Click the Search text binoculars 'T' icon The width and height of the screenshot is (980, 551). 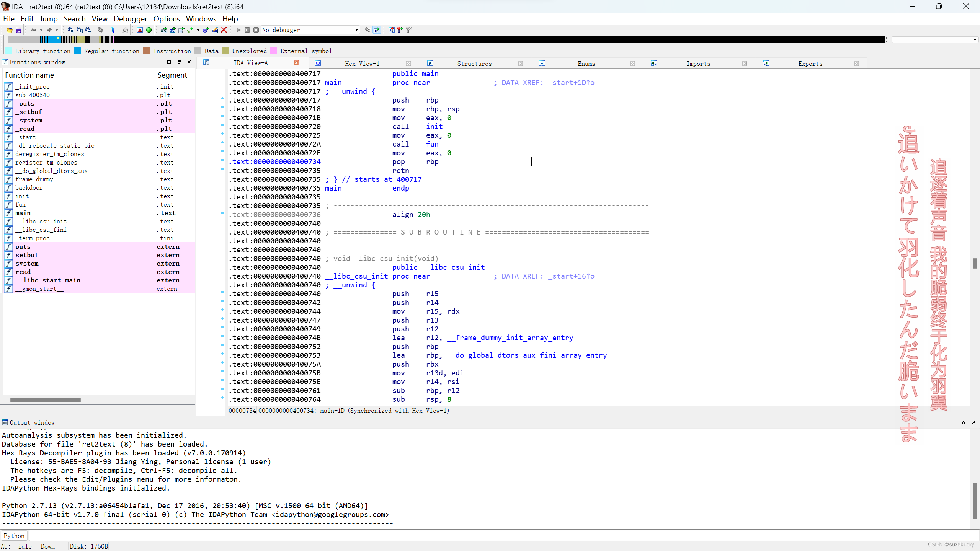[x=79, y=30]
